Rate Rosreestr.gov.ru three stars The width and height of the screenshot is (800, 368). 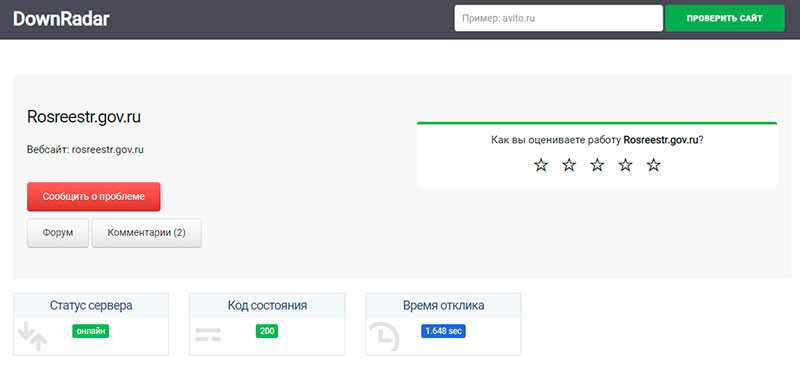[597, 165]
